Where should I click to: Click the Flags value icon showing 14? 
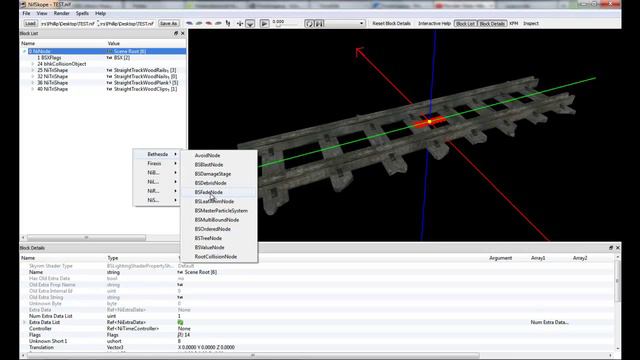tap(180, 335)
